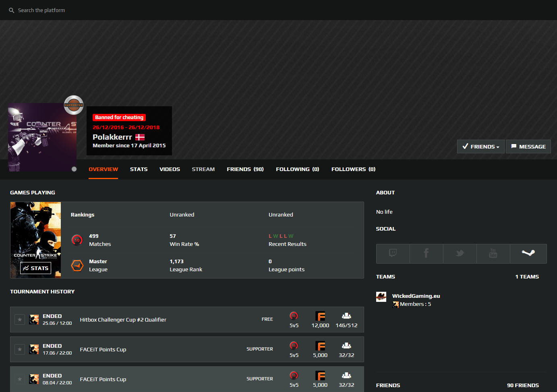The width and height of the screenshot is (557, 392).
Task: Click 5v5 mode icon in 08.04 row
Action: [294, 375]
